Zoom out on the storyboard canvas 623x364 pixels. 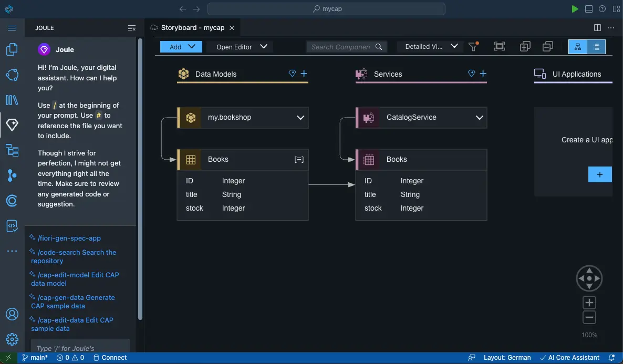[589, 317]
